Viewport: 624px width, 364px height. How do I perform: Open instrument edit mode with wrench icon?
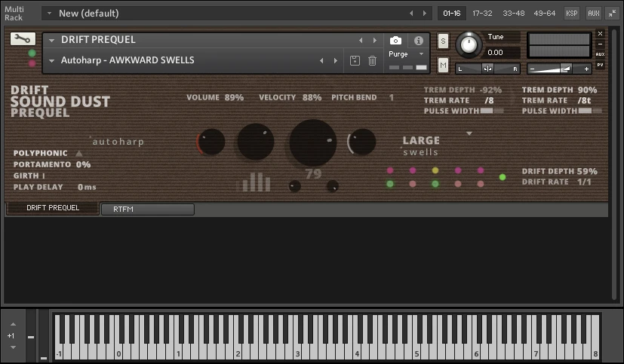click(x=23, y=38)
